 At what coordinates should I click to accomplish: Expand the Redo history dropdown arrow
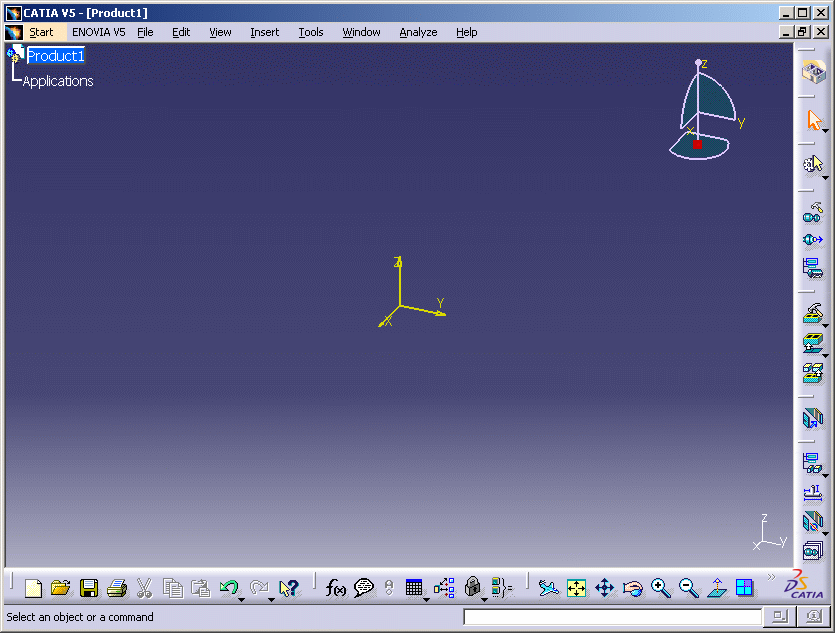click(271, 600)
